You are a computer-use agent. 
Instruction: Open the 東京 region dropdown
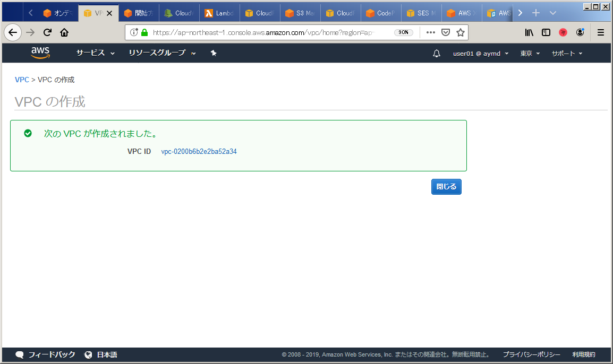pos(530,54)
